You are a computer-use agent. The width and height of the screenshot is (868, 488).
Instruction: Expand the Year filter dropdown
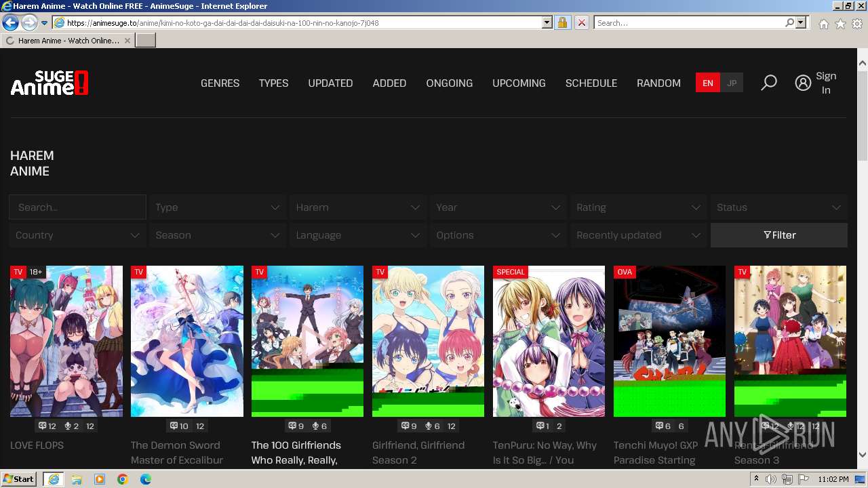(x=497, y=207)
